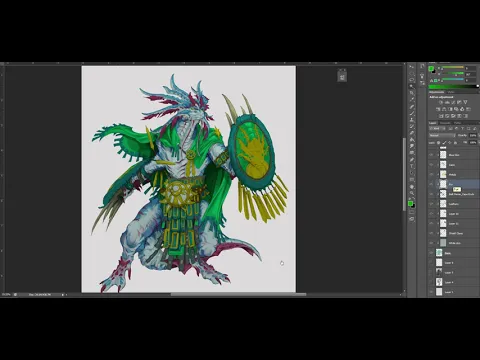The width and height of the screenshot is (480, 360).
Task: Select the Brush tool
Action: (x=412, y=113)
